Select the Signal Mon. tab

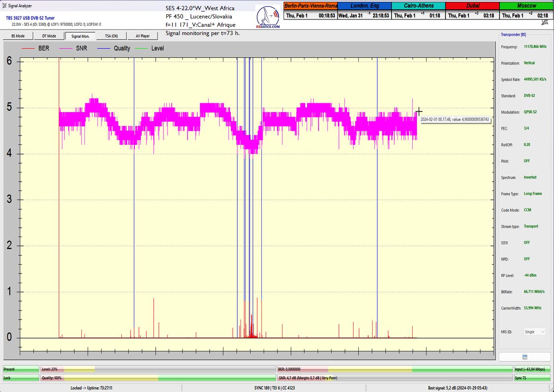[80, 36]
